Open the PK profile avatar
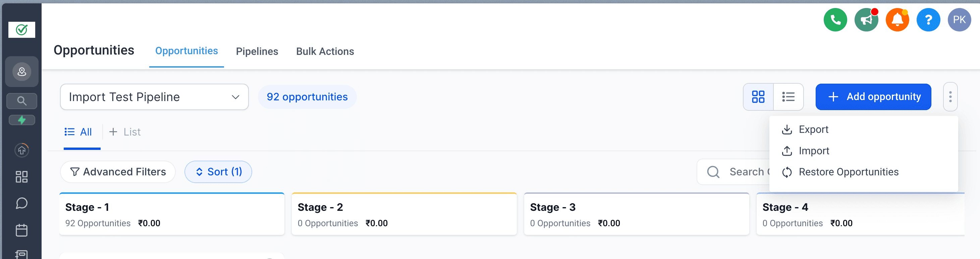The image size is (980, 259). coord(959,20)
